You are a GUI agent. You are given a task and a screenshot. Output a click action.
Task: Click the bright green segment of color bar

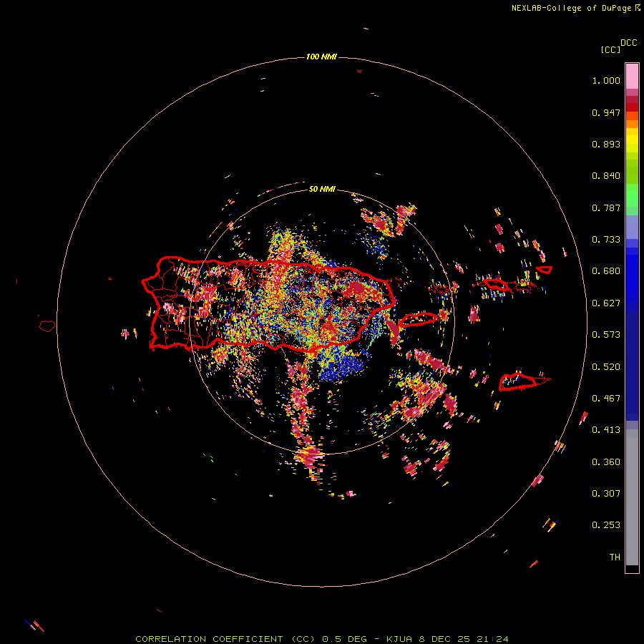pyautogui.click(x=632, y=195)
